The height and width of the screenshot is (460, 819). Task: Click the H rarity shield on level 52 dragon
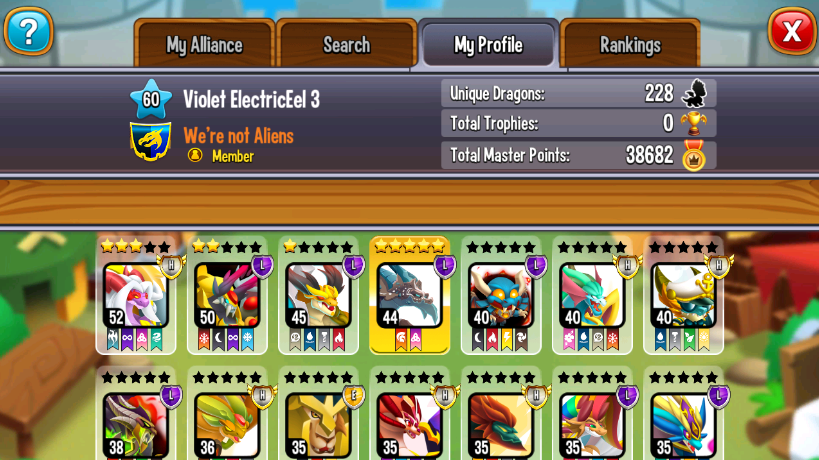click(172, 266)
